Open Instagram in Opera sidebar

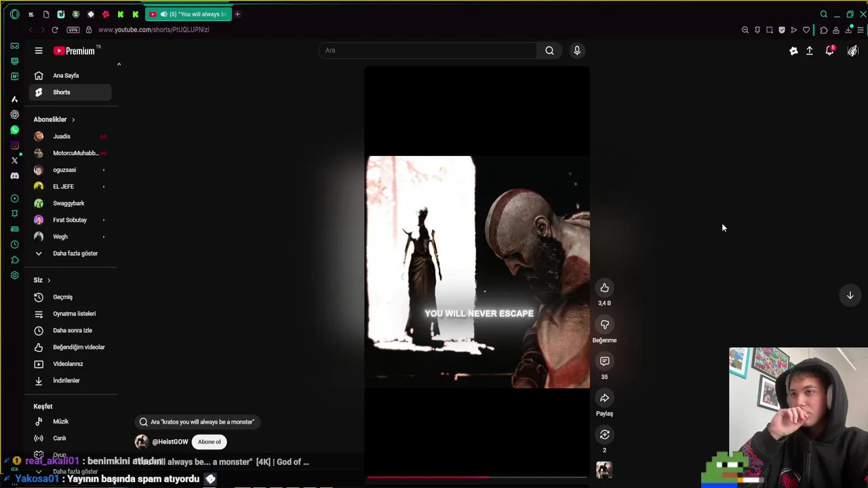[x=15, y=145]
